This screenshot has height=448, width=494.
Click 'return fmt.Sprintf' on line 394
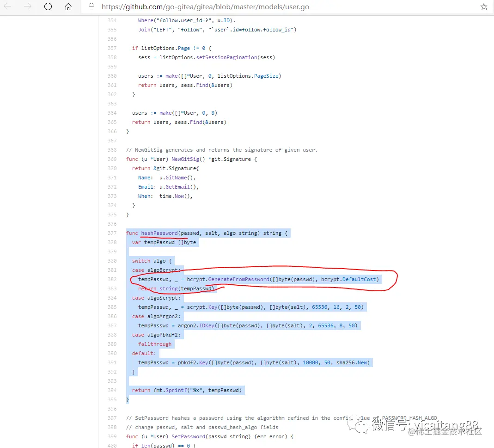pyautogui.click(x=159, y=390)
